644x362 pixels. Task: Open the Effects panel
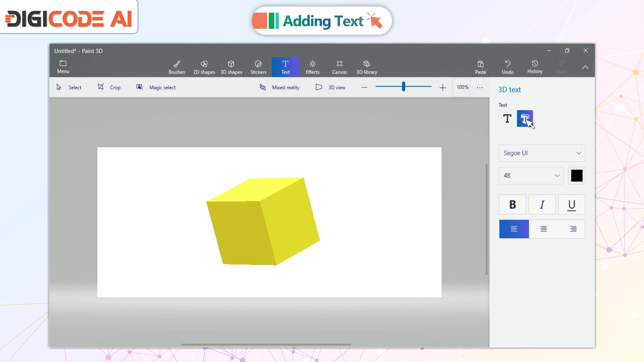(x=313, y=67)
